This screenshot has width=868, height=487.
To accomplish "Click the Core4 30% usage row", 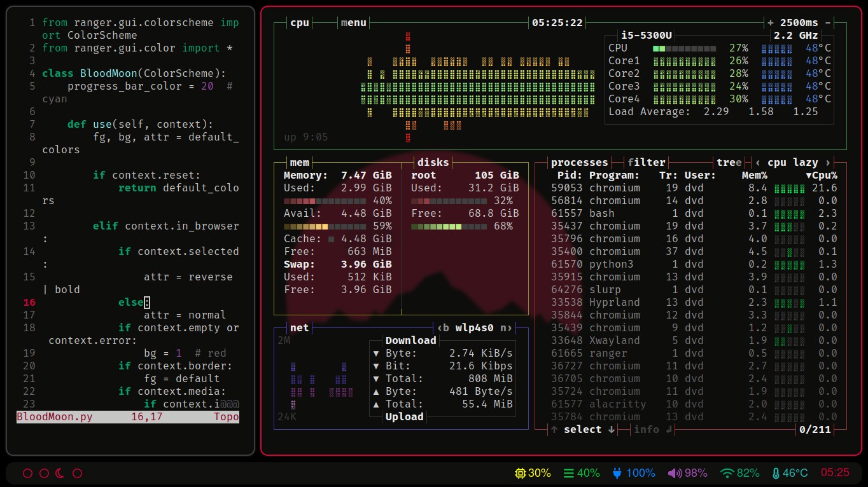I will [720, 99].
